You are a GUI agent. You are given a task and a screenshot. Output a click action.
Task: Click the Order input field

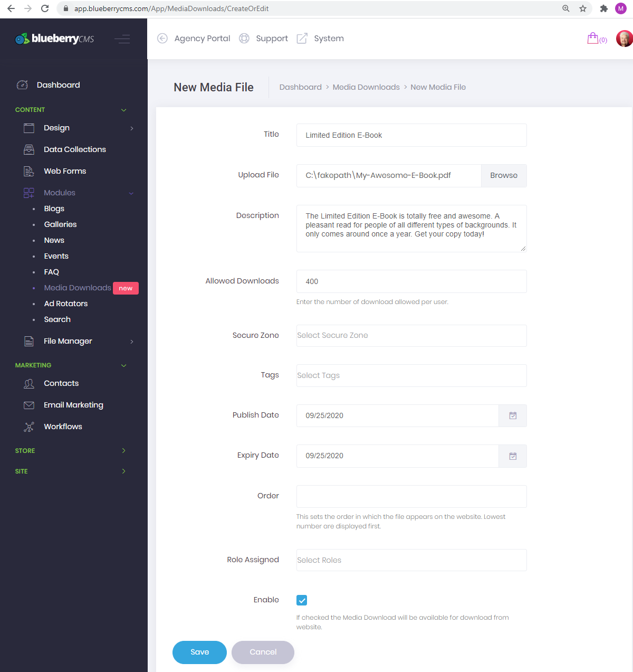click(411, 497)
